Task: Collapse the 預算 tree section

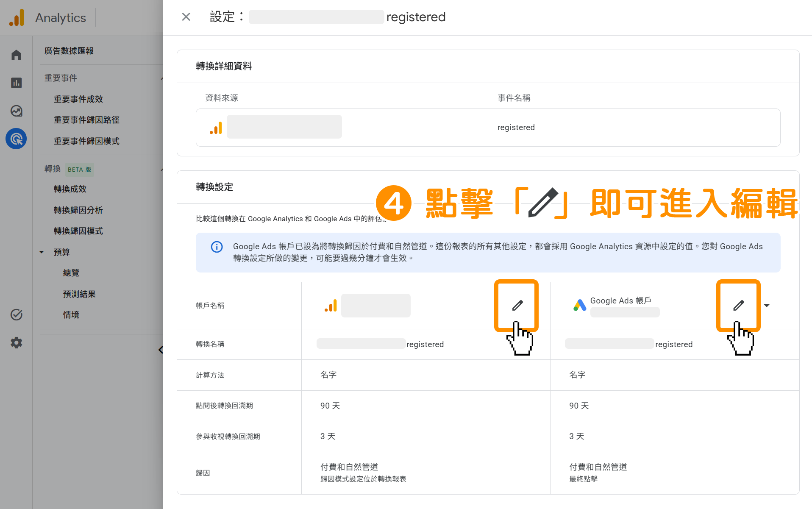Action: 42,252
